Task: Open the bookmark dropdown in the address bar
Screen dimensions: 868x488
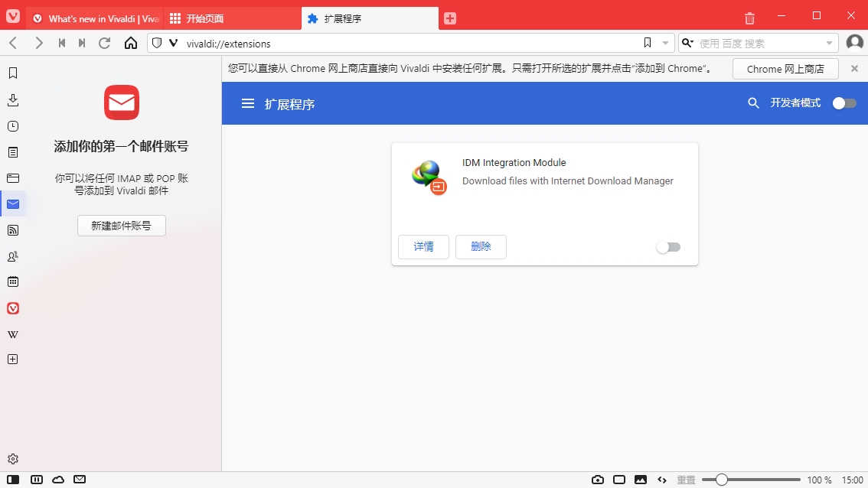Action: 664,43
